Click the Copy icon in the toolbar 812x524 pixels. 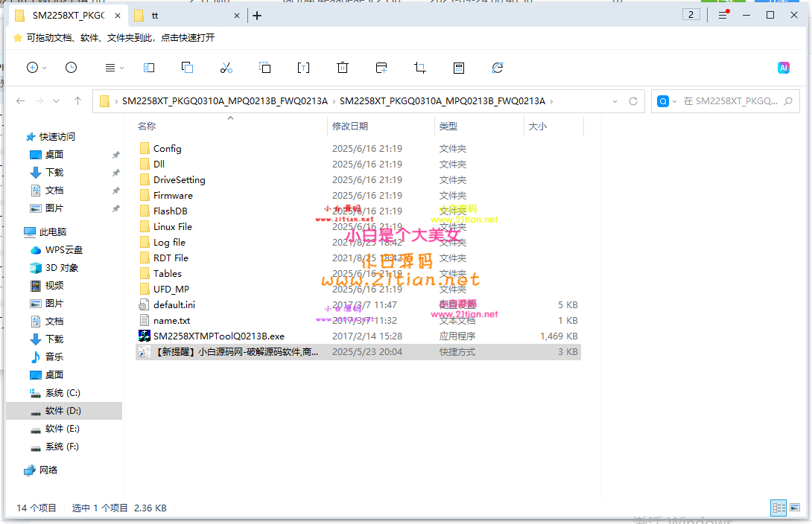pos(188,68)
